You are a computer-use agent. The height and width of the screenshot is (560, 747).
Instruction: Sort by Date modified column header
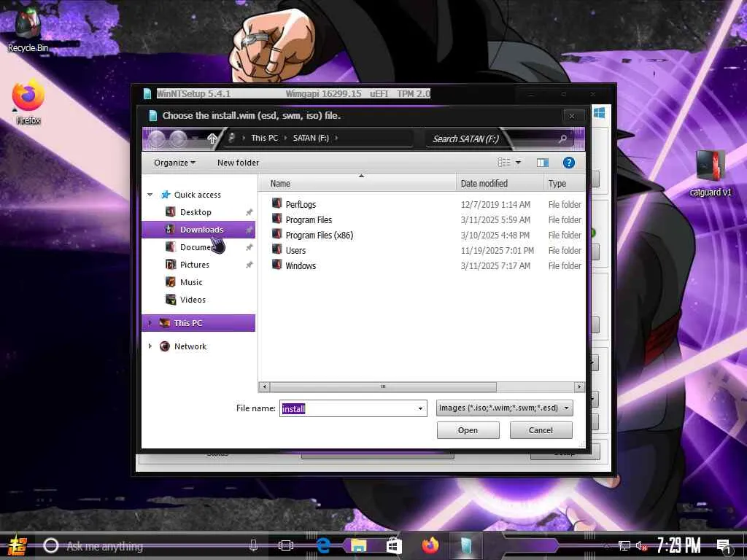499,184
